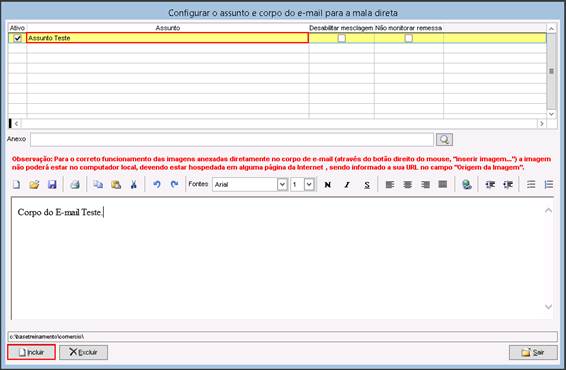Image resolution: width=566 pixels, height=370 pixels.
Task: Apply a numbered list
Action: (x=549, y=185)
